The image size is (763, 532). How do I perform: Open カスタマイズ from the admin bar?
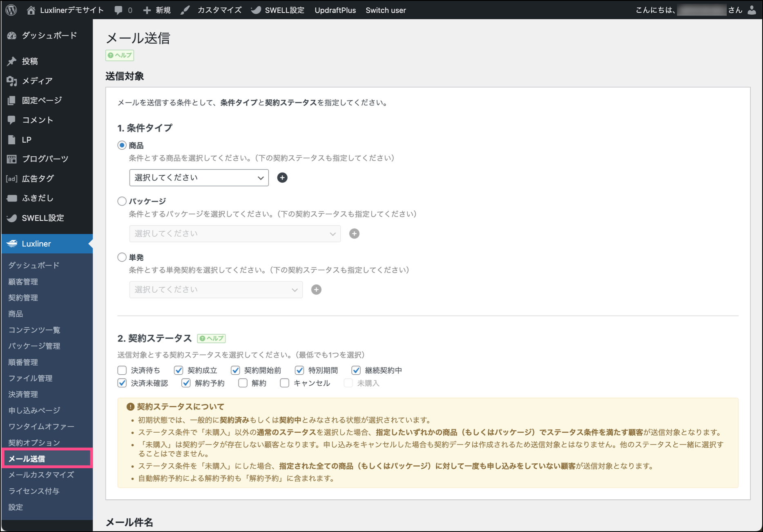[219, 10]
